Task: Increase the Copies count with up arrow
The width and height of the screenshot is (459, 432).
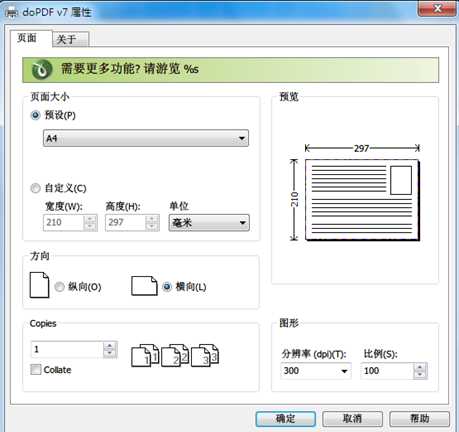Action: (110, 346)
